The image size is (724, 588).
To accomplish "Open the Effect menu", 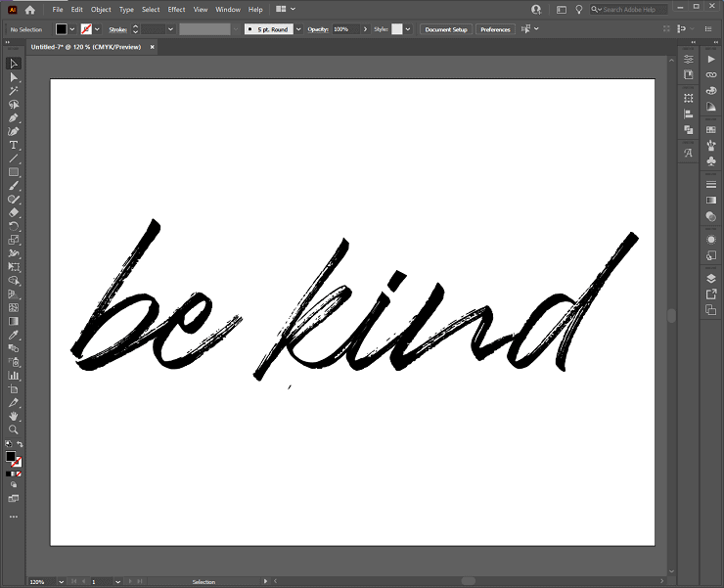I will [176, 9].
